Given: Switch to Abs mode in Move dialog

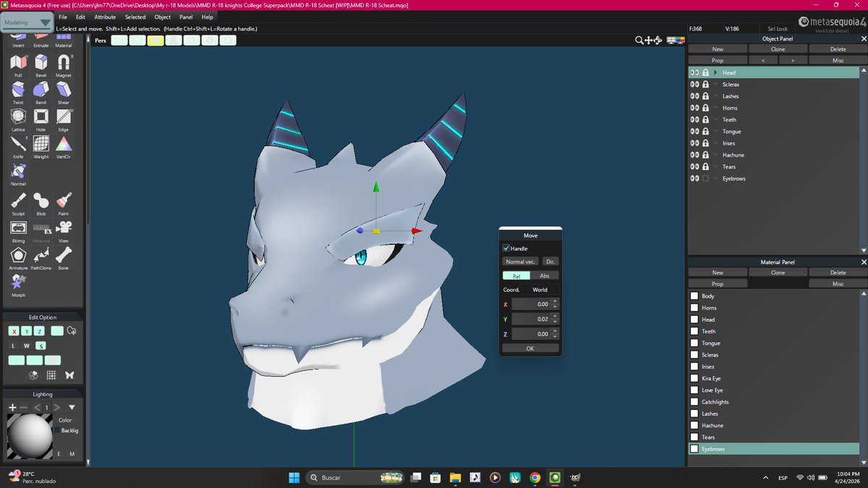Looking at the screenshot, I should tap(545, 275).
